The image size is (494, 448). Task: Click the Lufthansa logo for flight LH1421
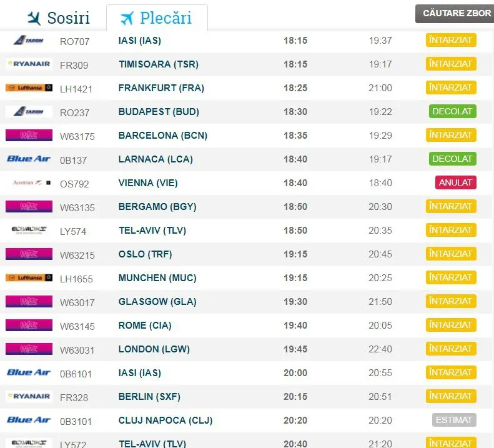(29, 87)
